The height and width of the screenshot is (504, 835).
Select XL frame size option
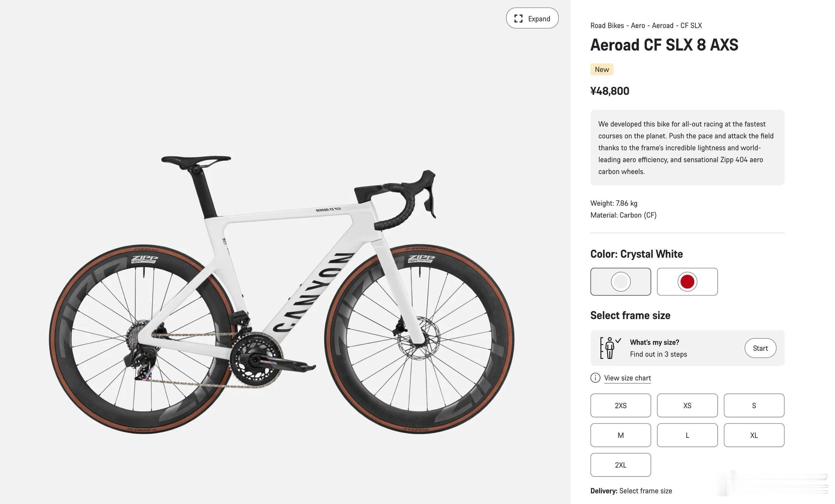754,435
